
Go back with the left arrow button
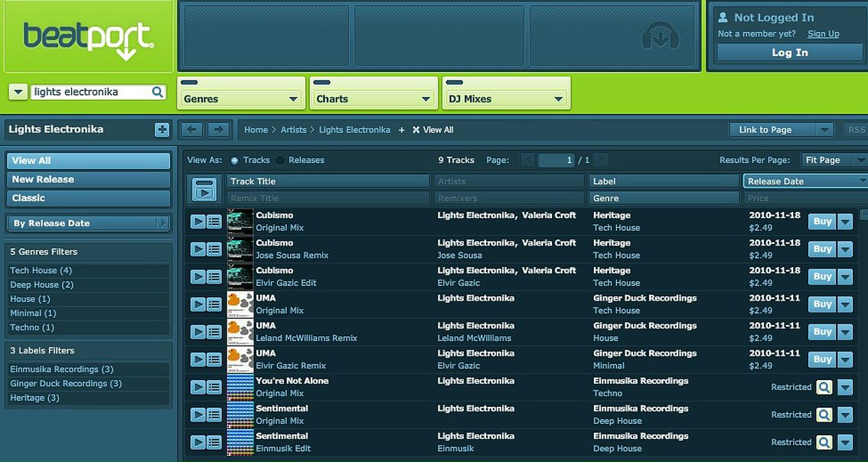[191, 130]
